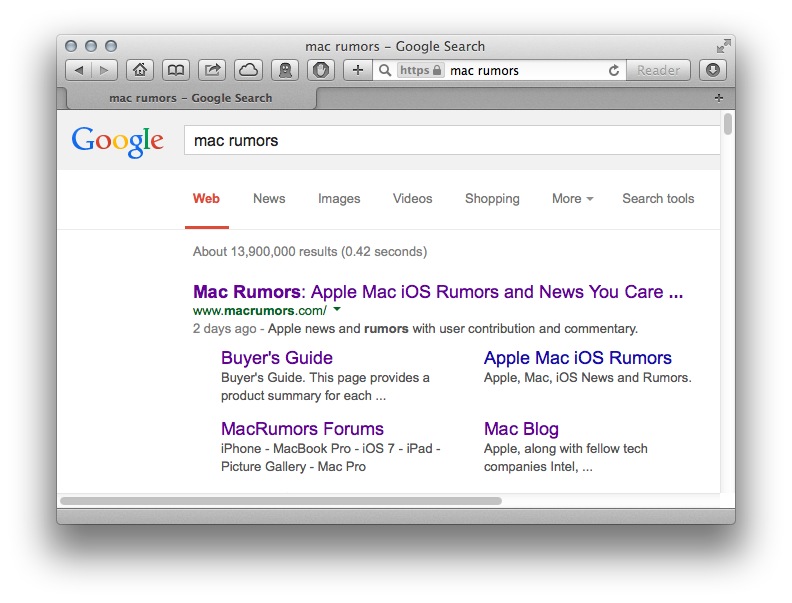Click the text 'Apple, along with fellow tech'

[566, 448]
